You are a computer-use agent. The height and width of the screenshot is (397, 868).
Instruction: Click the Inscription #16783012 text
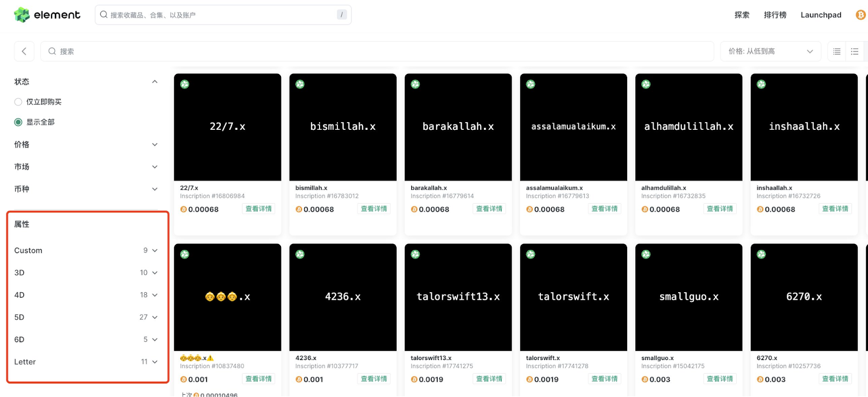[x=327, y=196]
